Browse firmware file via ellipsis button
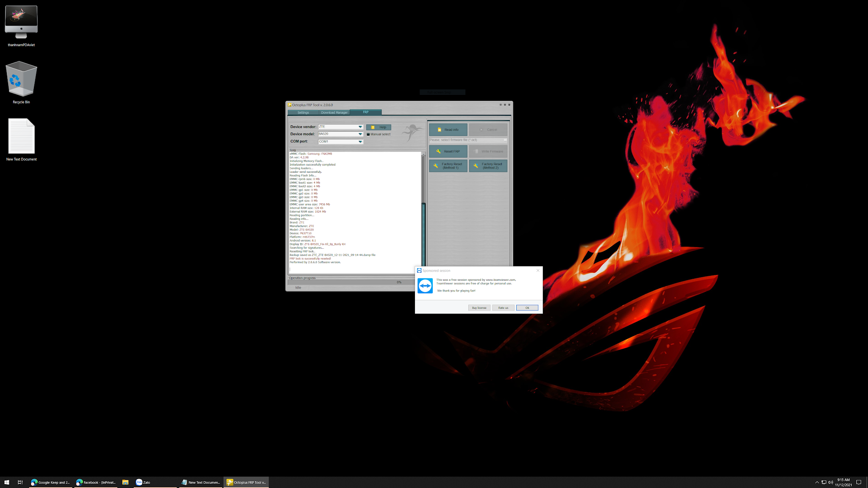Viewport: 868px width, 488px height. pyautogui.click(x=505, y=140)
